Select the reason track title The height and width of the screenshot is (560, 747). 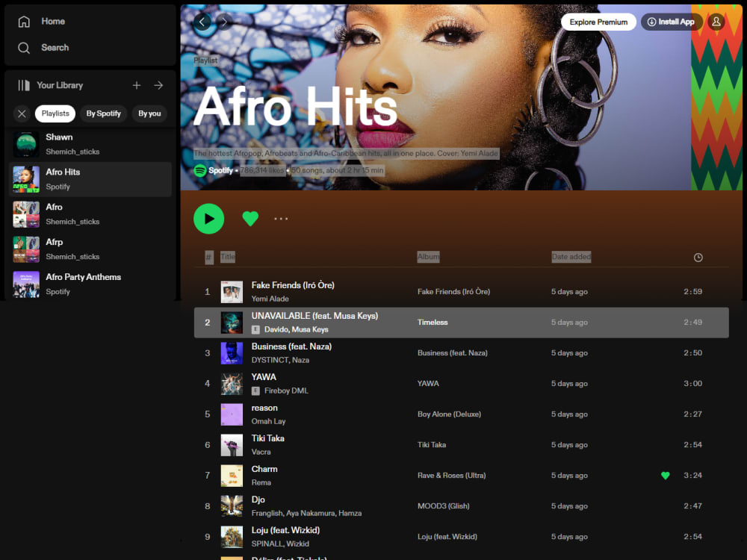click(264, 408)
